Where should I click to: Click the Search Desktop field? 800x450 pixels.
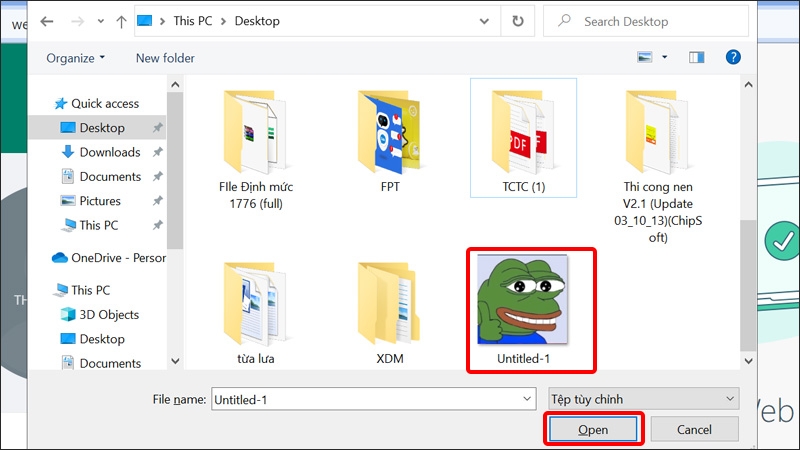pyautogui.click(x=645, y=21)
